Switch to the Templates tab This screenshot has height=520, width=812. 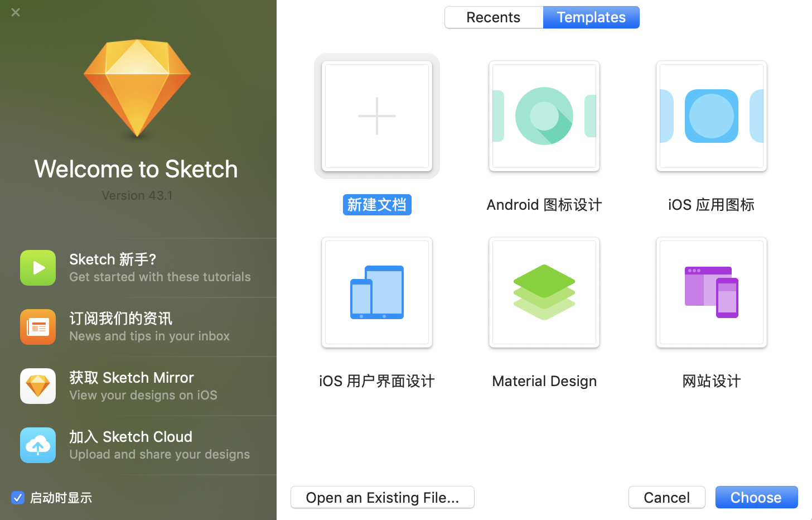tap(591, 17)
